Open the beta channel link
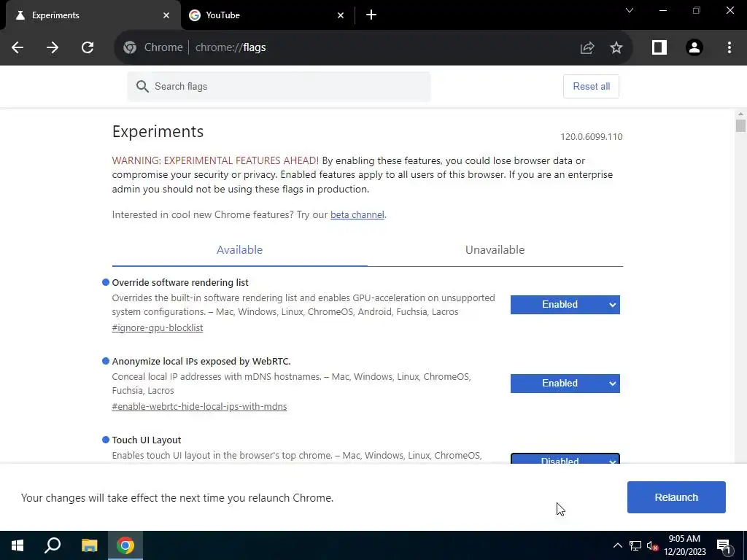Screen dimensions: 747x560 click(x=357, y=215)
